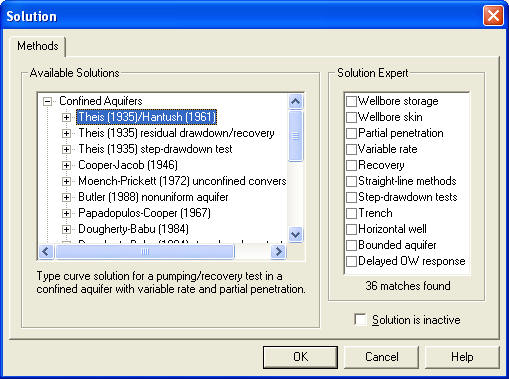Check the Trench option
The image size is (509, 379).
[x=351, y=213]
